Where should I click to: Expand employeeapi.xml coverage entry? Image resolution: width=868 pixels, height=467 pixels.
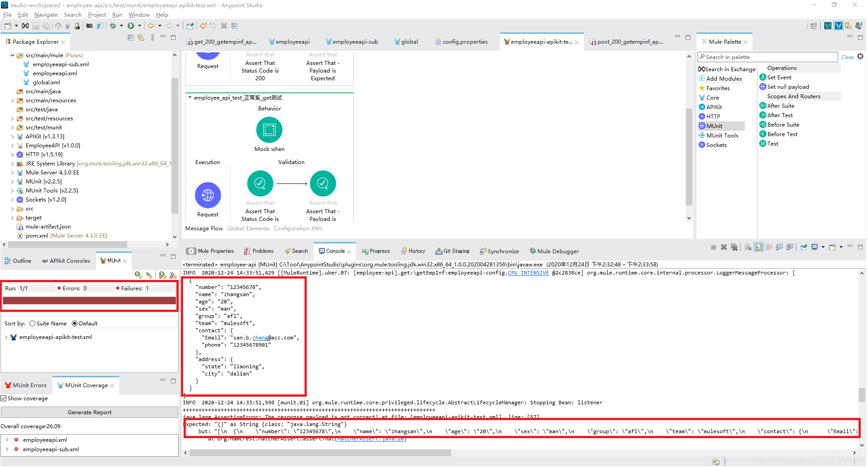(x=7, y=440)
